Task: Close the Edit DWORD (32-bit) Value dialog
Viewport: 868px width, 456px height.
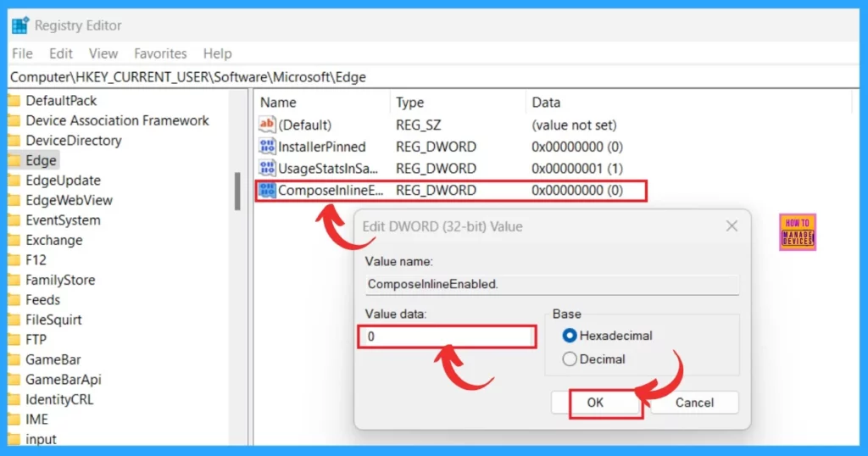Action: click(732, 225)
